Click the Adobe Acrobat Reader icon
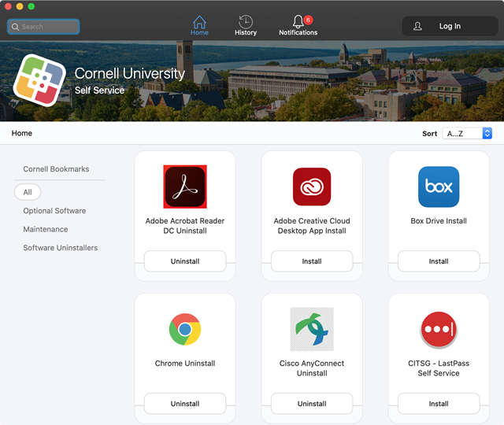The image size is (504, 425). tap(185, 187)
